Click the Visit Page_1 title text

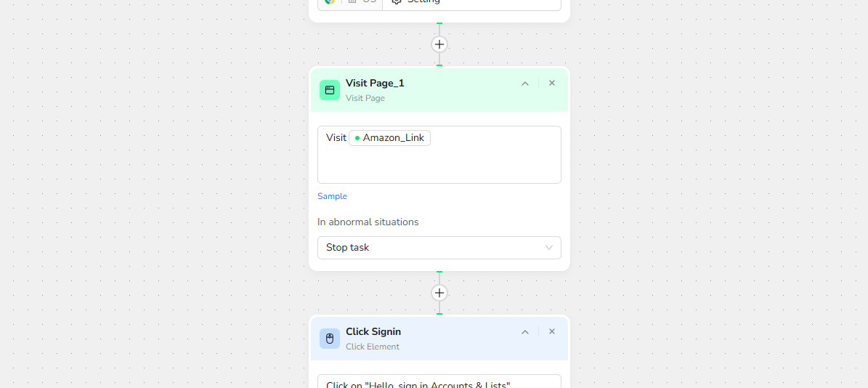click(x=375, y=83)
